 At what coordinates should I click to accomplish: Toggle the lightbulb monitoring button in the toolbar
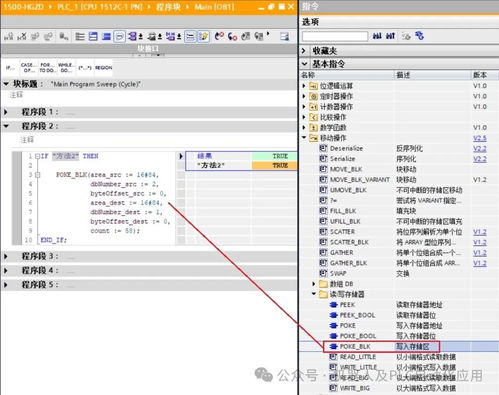[204, 36]
